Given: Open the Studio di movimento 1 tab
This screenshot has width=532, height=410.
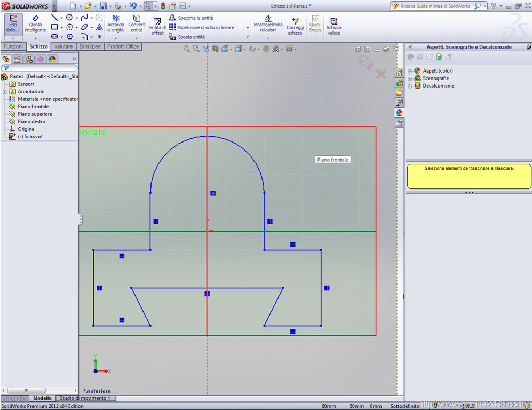Looking at the screenshot, I should pos(85,398).
